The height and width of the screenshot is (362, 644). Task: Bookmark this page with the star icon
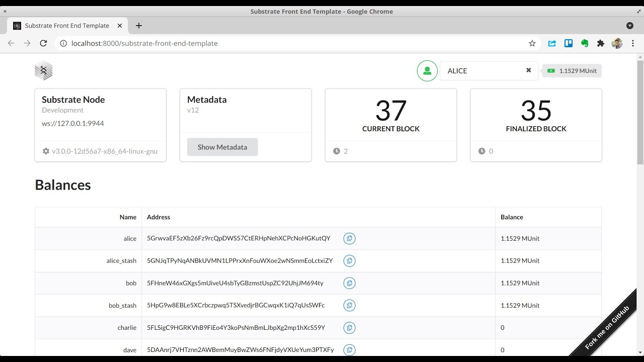pyautogui.click(x=532, y=43)
